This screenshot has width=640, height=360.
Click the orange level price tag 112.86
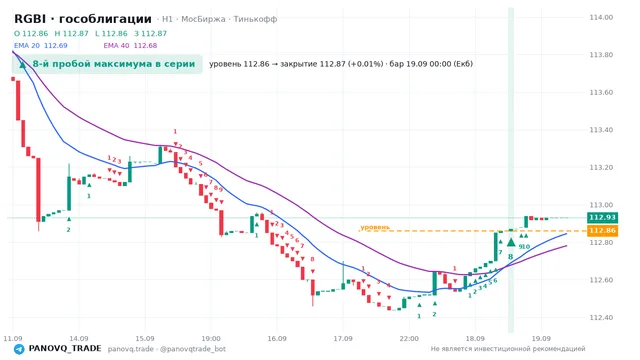[602, 231]
